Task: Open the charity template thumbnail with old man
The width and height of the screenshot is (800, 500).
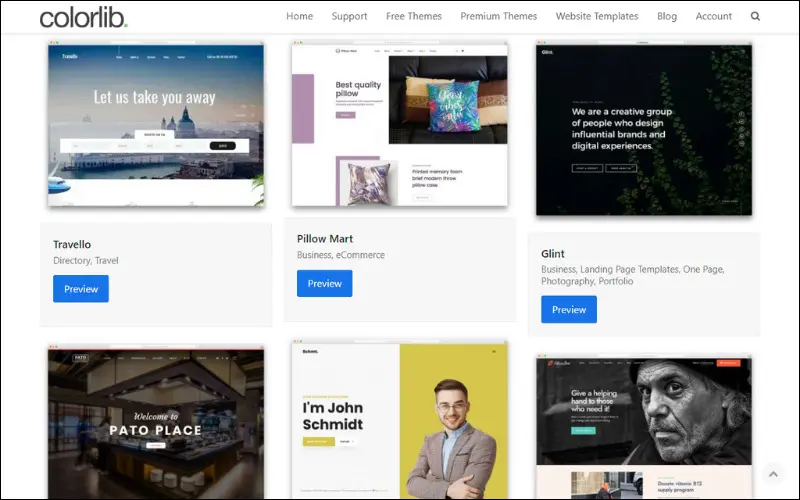Action: [644, 427]
